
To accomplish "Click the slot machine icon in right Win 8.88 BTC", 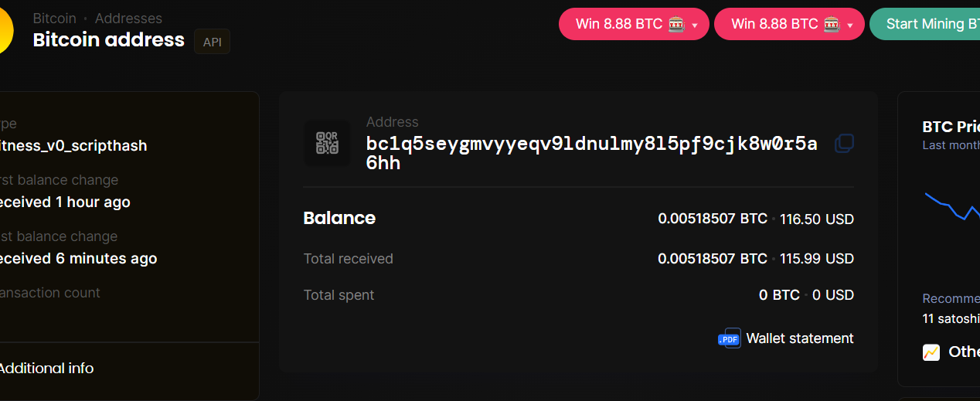I will pyautogui.click(x=831, y=24).
